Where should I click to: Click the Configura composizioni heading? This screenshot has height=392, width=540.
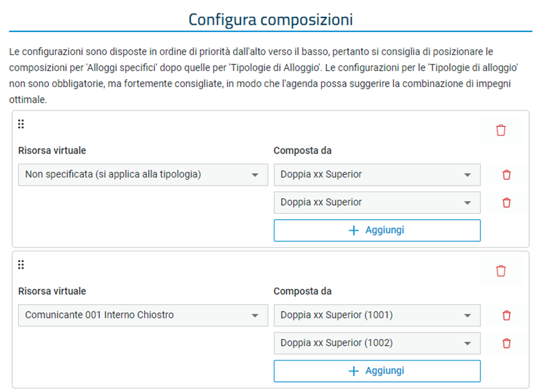[271, 19]
